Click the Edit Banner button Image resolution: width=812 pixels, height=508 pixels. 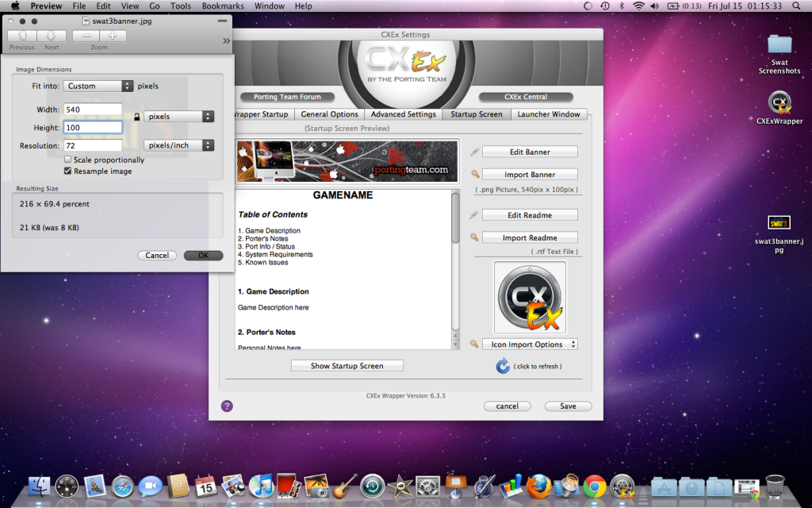tap(530, 152)
